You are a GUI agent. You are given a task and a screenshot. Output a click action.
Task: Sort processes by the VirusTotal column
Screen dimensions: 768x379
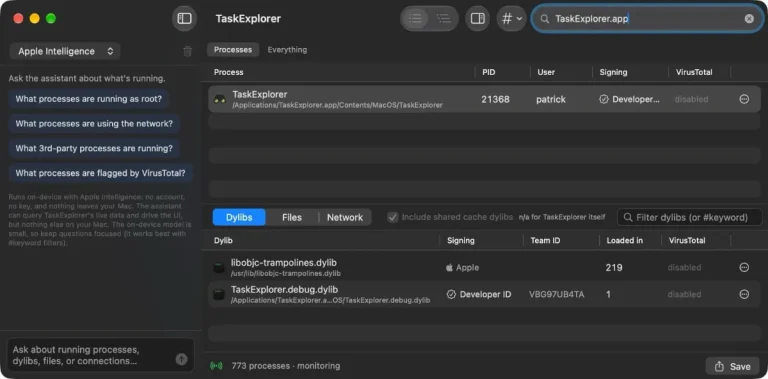[x=694, y=72]
